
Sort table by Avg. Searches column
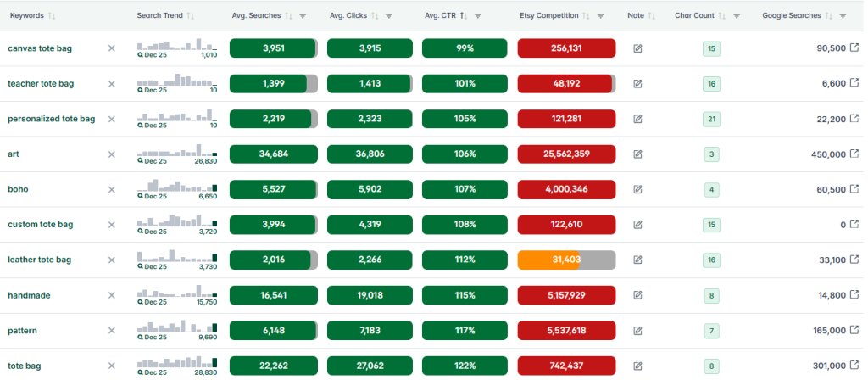[288, 16]
